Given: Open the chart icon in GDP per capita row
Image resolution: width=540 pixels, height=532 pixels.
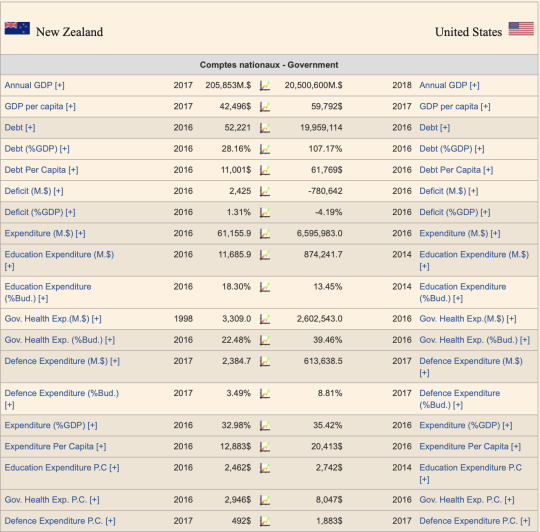Looking at the screenshot, I should point(265,107).
